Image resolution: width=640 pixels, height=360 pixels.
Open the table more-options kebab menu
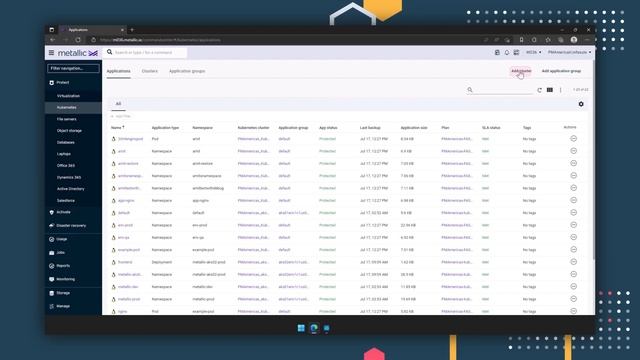(560, 90)
